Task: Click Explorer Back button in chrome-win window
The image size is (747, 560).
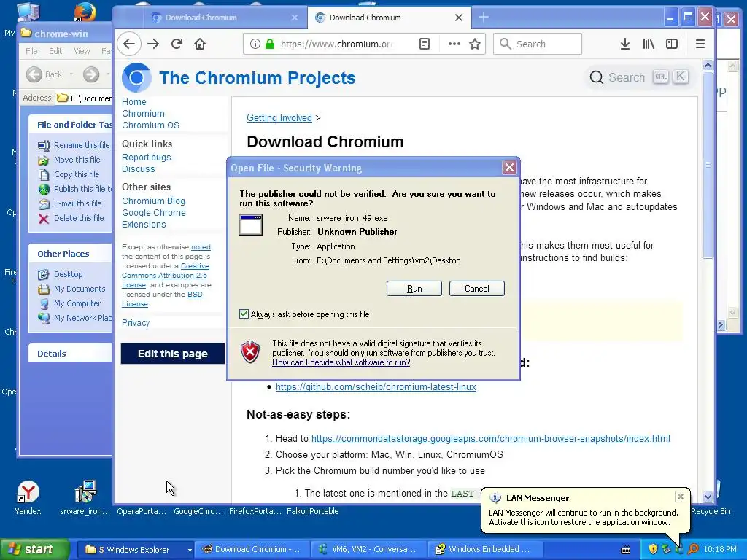Action: pos(44,74)
